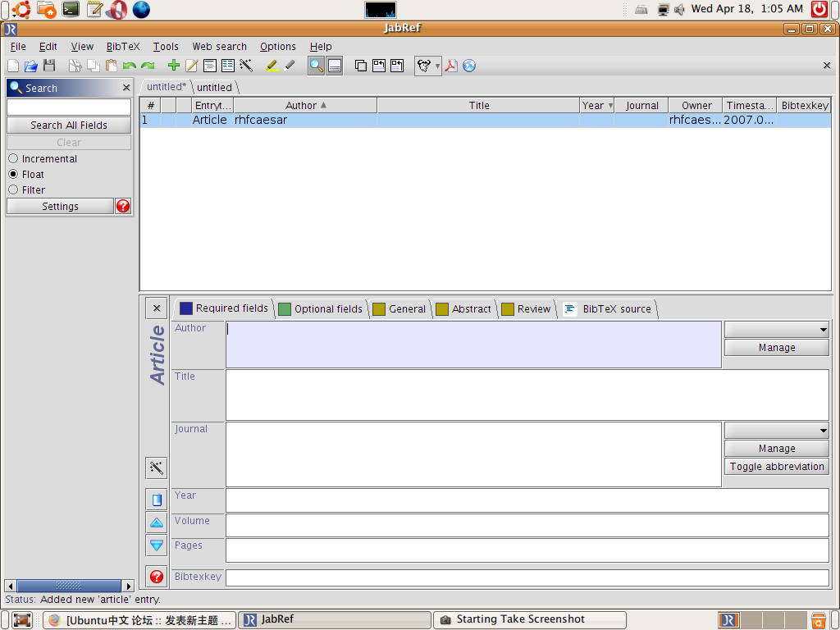840x630 pixels.
Task: Open the Author name dropdown
Action: (x=777, y=330)
